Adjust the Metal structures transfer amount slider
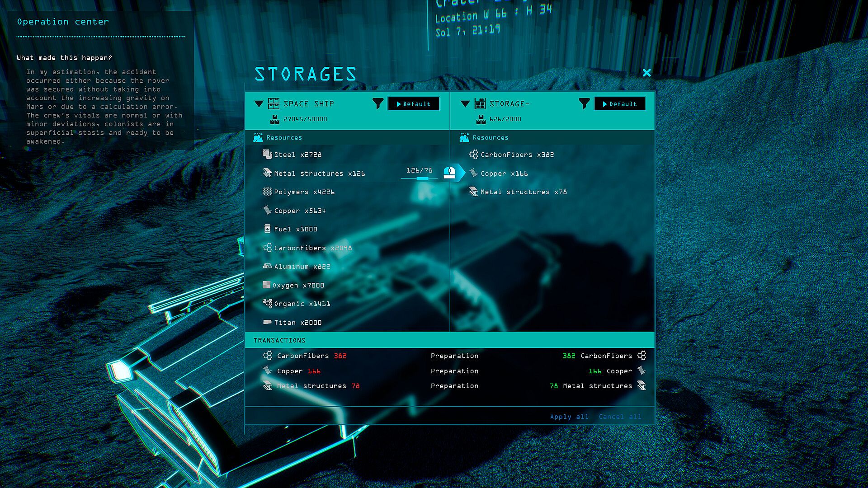This screenshot has height=488, width=868. pos(421,178)
